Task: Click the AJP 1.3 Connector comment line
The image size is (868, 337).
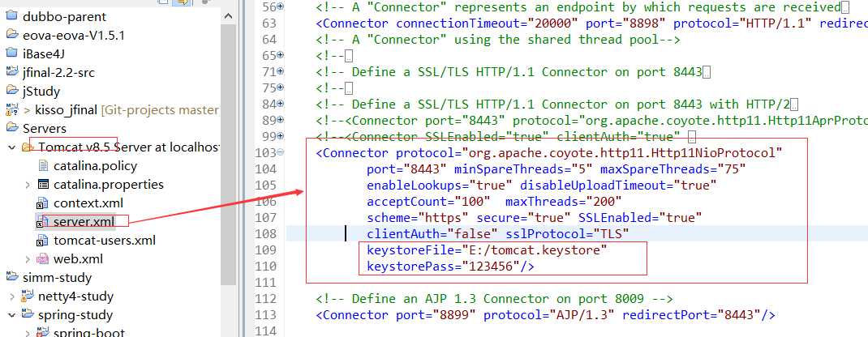Action: pos(494,299)
